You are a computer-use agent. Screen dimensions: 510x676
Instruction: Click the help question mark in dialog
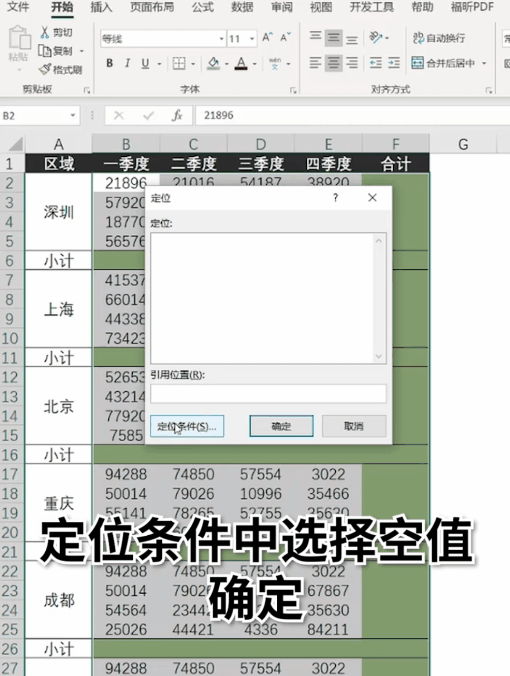coord(335,198)
